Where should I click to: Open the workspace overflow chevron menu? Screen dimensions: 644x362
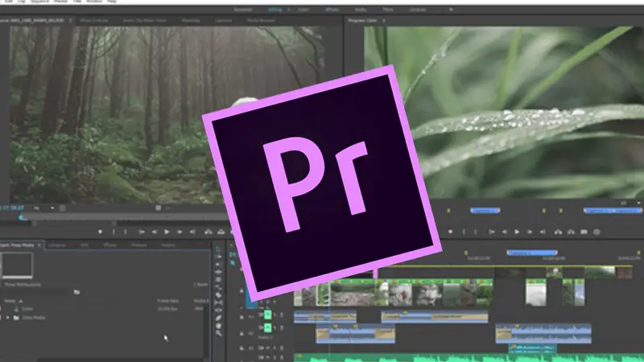click(x=451, y=10)
